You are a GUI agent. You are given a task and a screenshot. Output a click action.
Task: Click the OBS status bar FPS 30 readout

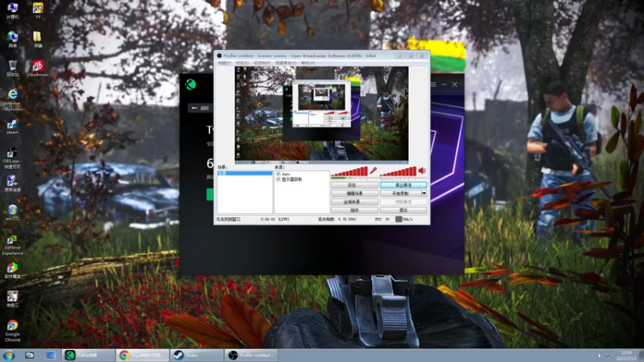[382, 219]
